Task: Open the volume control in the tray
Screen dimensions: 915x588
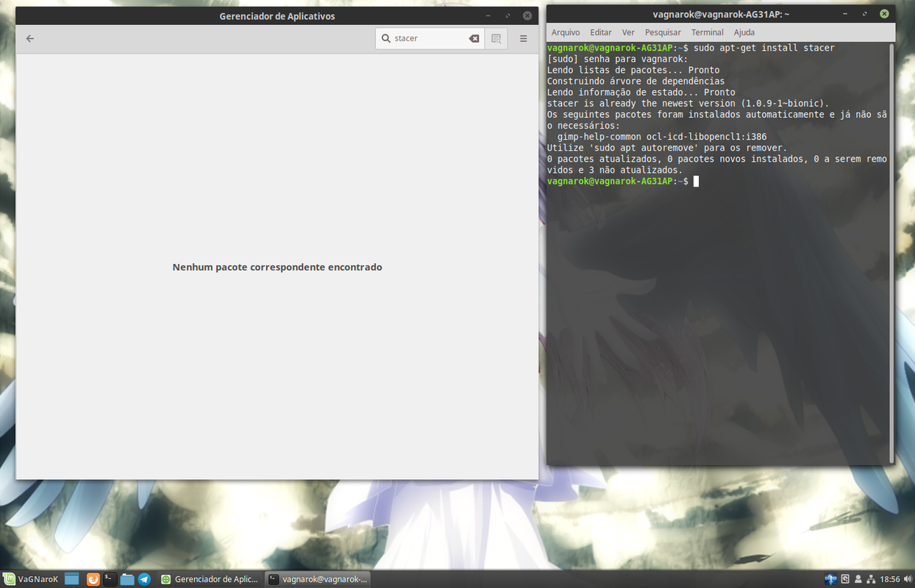Action: (908, 579)
